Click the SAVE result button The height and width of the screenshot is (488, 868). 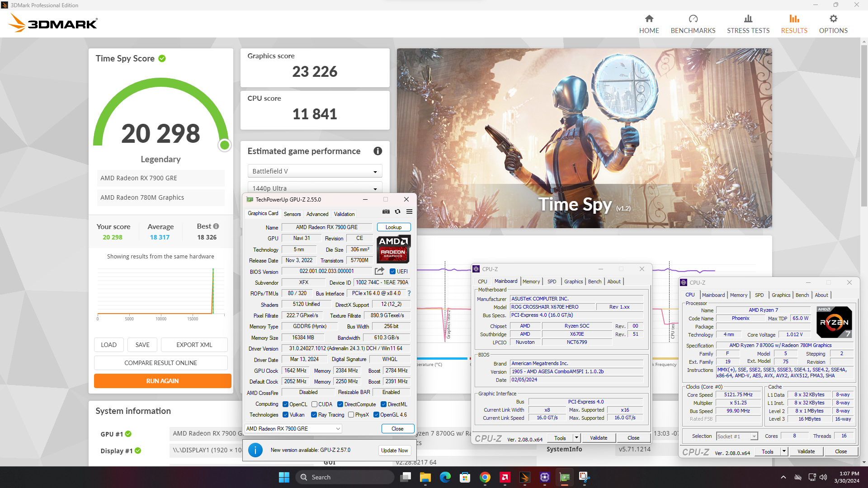click(x=142, y=345)
